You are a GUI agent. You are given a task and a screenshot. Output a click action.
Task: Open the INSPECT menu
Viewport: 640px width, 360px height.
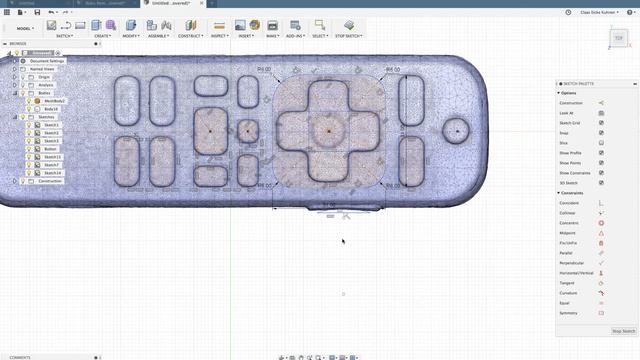(220, 36)
